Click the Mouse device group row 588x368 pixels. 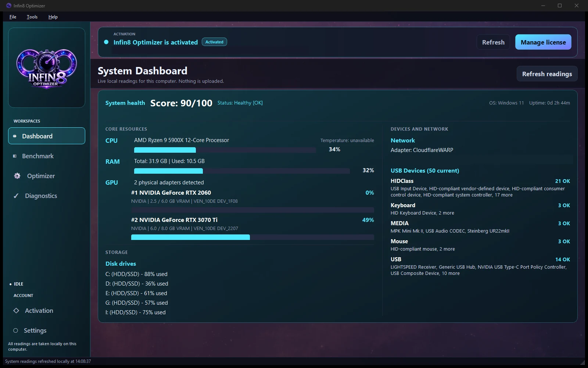pyautogui.click(x=480, y=245)
